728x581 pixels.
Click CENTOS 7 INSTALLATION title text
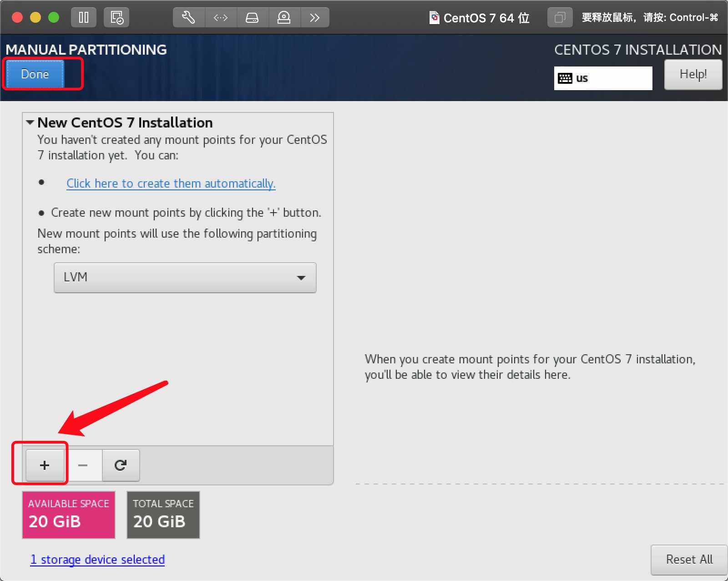point(638,49)
